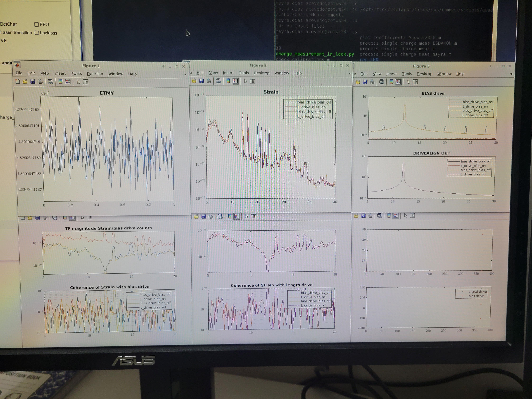
Task: Open Property Inspector icon in Figure 2 toolbar
Action: point(253,81)
